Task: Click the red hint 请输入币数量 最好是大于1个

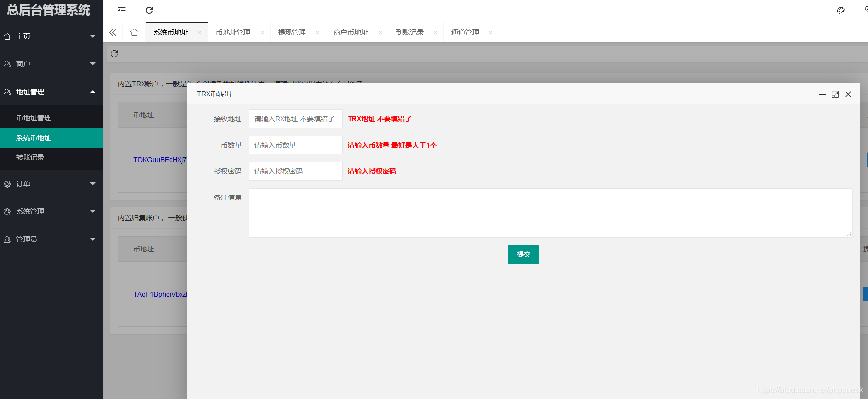Action: pyautogui.click(x=392, y=145)
